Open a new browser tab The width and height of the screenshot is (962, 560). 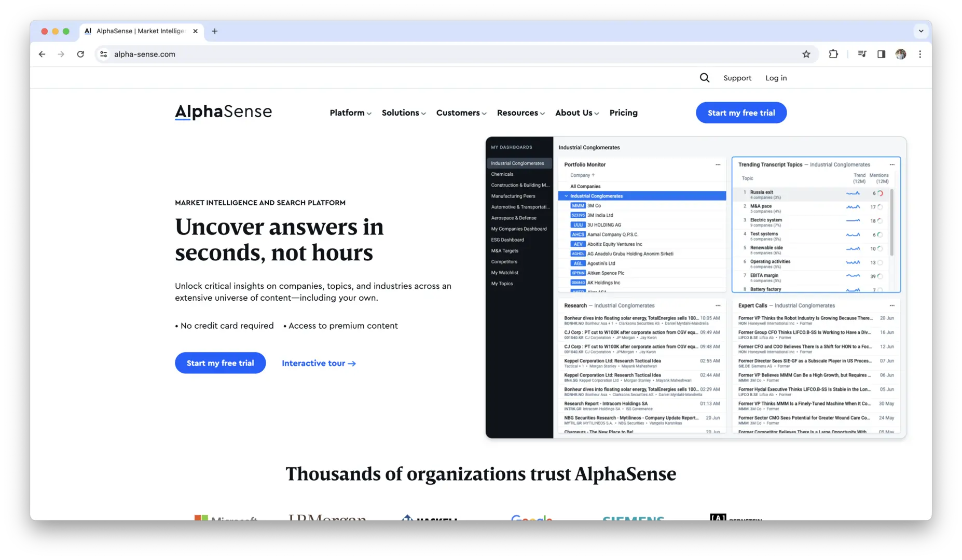tap(215, 31)
